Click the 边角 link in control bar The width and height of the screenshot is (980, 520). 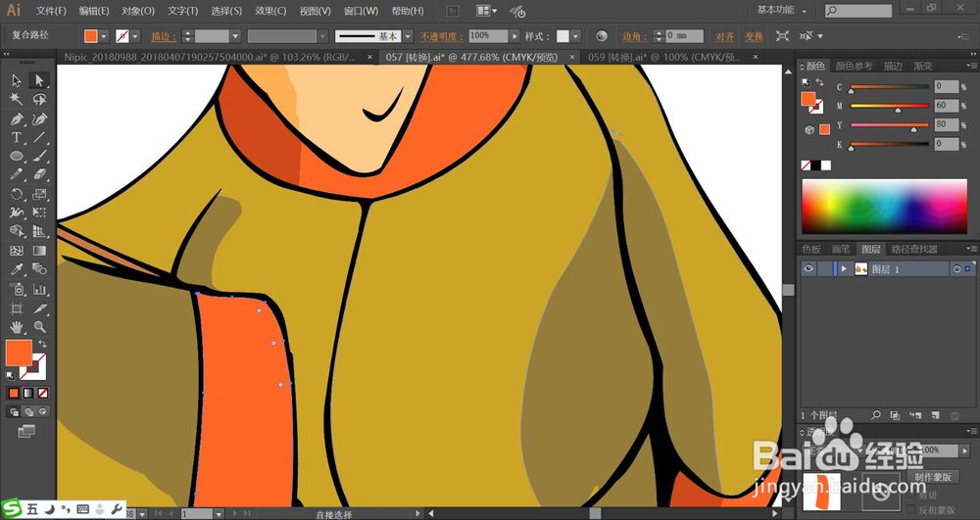click(634, 37)
